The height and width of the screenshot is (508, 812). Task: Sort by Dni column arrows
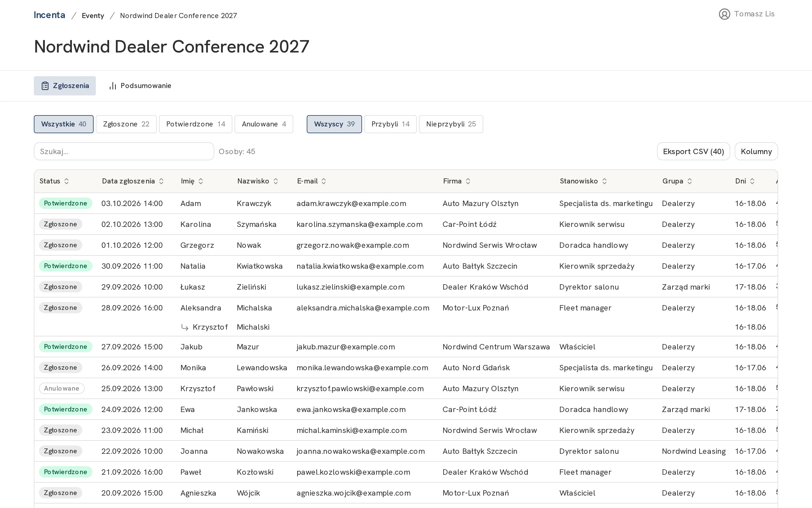pos(752,181)
